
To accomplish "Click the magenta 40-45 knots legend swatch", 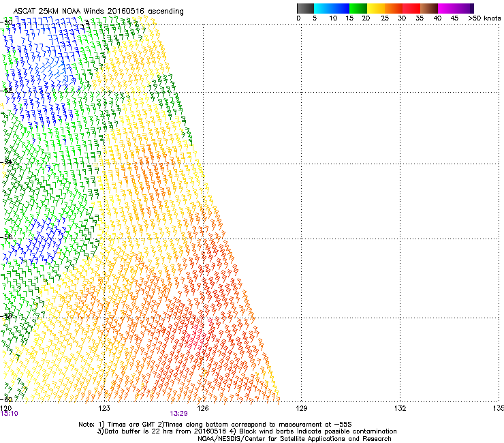I will coord(447,8).
